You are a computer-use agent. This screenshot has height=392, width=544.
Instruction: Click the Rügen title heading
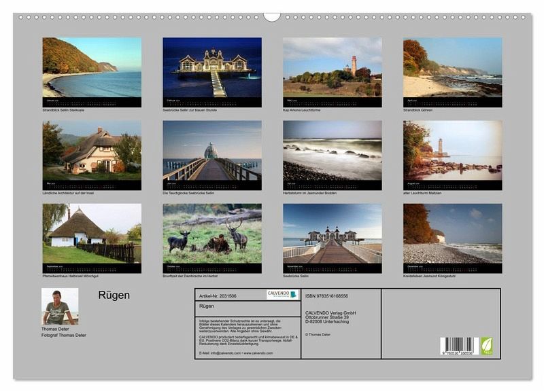[114, 295]
